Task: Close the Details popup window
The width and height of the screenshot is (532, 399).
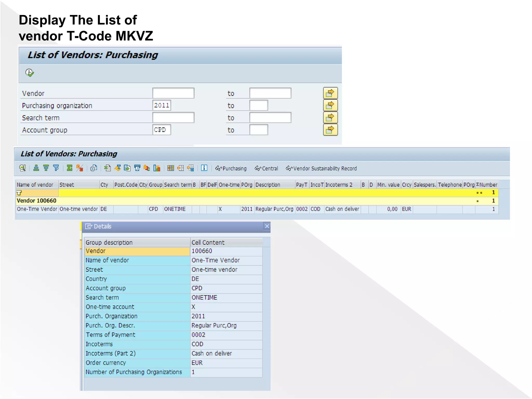Action: coord(267,226)
